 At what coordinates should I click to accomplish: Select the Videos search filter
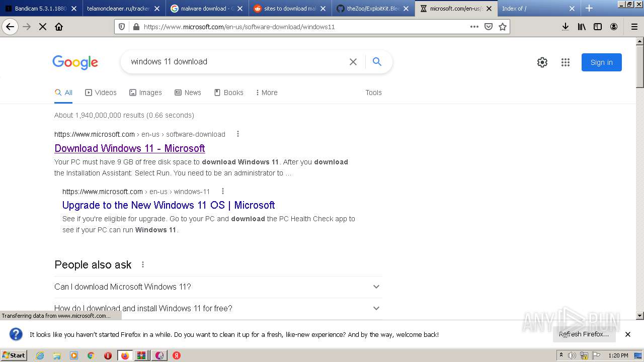[101, 93]
